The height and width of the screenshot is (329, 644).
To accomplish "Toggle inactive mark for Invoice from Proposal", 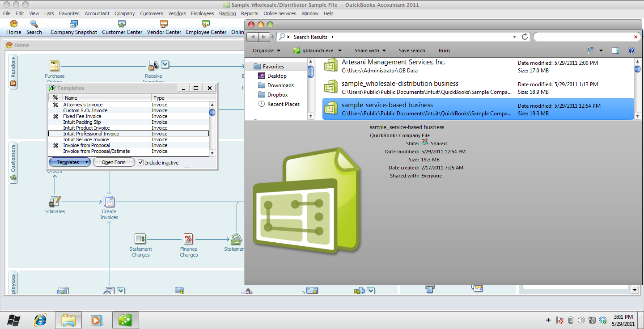I will pyautogui.click(x=55, y=145).
